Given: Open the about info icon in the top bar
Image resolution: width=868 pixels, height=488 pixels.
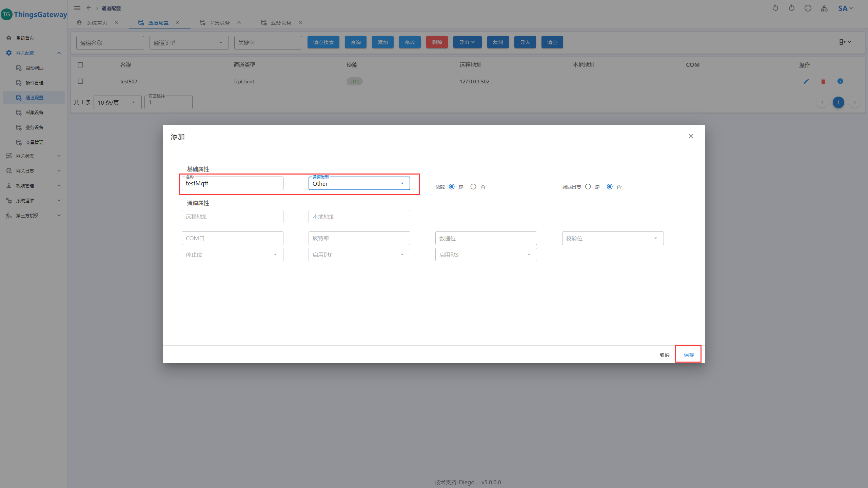Looking at the screenshot, I should (x=808, y=8).
